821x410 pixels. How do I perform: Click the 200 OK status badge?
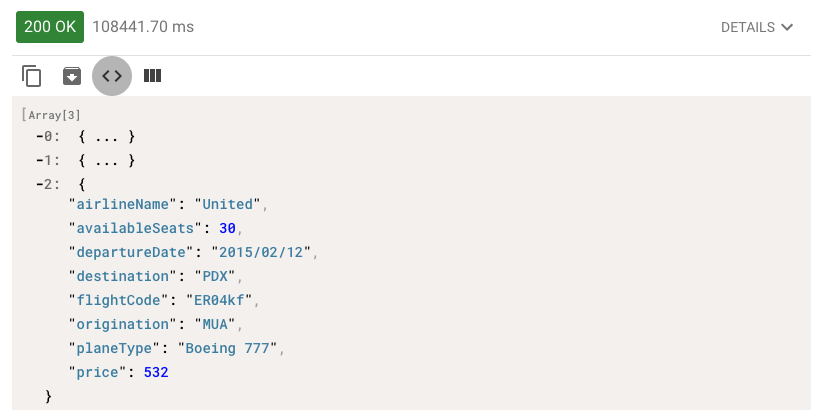pos(50,27)
